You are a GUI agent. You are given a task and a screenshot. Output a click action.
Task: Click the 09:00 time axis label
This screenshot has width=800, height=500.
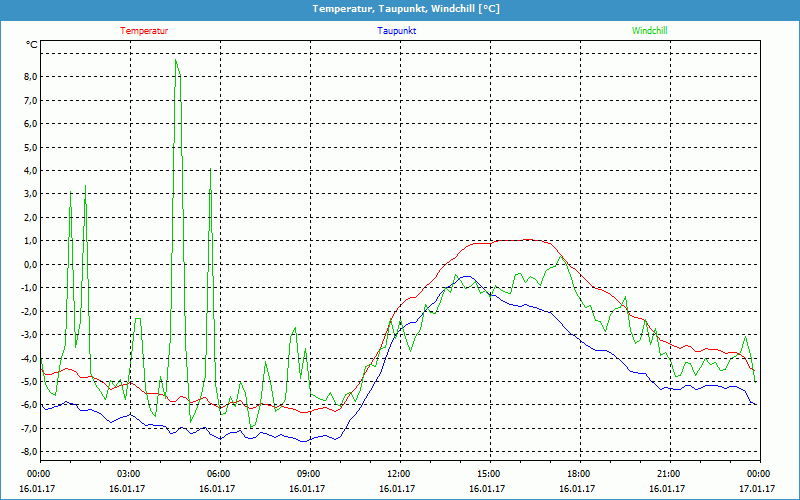point(309,474)
